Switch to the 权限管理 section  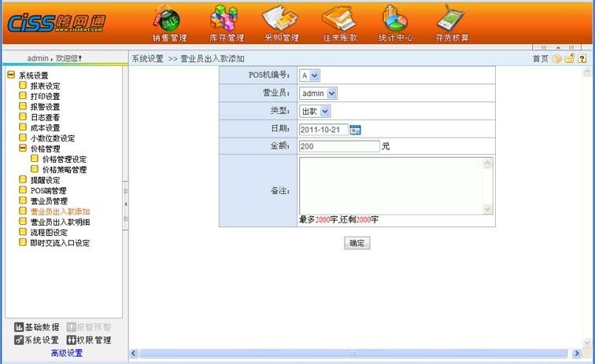[x=88, y=340]
